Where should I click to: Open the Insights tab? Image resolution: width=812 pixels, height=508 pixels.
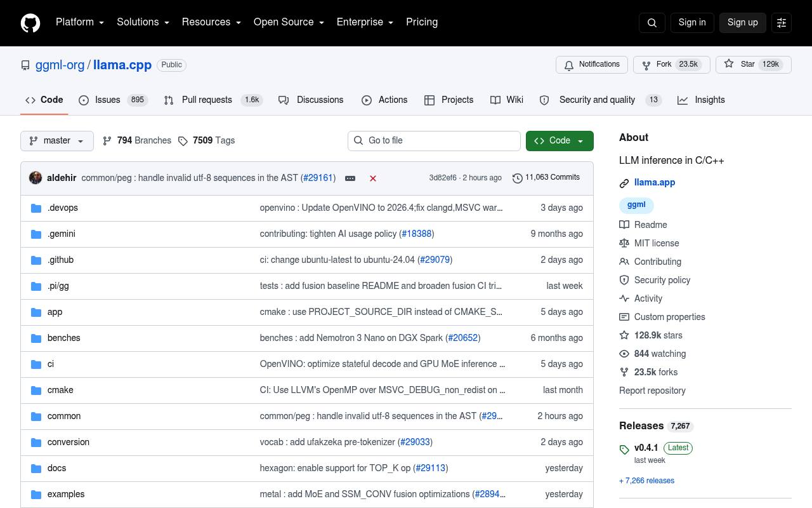coord(701,100)
